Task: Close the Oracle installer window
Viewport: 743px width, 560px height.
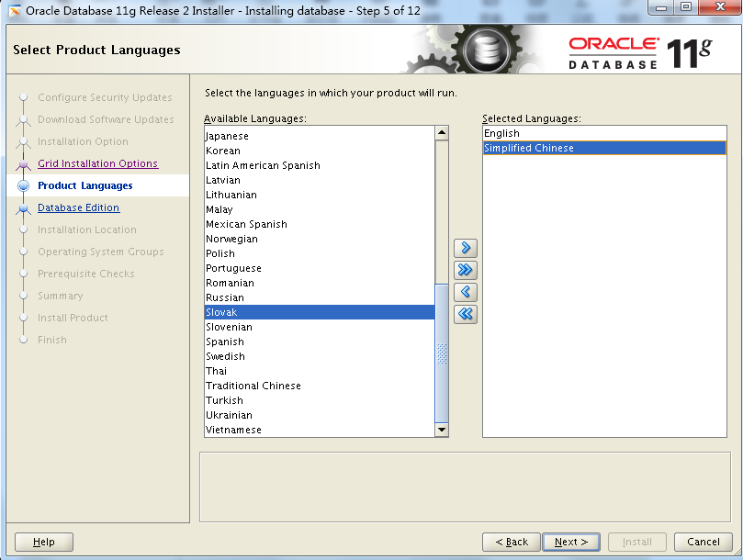Action: tap(720, 7)
